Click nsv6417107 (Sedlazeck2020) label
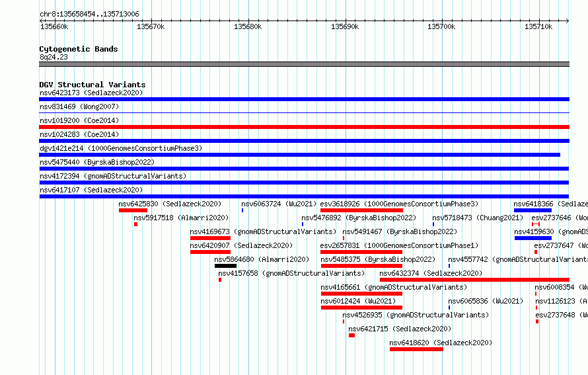This screenshot has width=588, height=375. click(x=91, y=190)
